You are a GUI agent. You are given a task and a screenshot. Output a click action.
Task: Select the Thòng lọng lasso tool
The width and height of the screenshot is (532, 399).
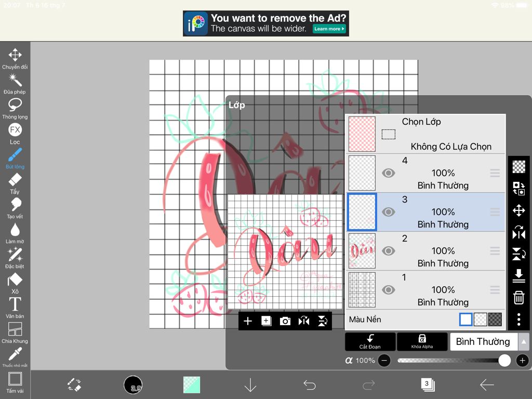(15, 109)
